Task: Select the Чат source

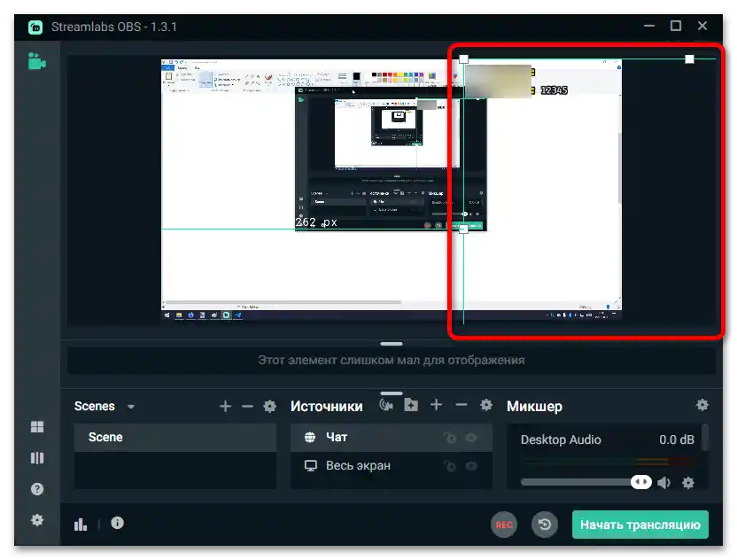Action: click(x=391, y=438)
